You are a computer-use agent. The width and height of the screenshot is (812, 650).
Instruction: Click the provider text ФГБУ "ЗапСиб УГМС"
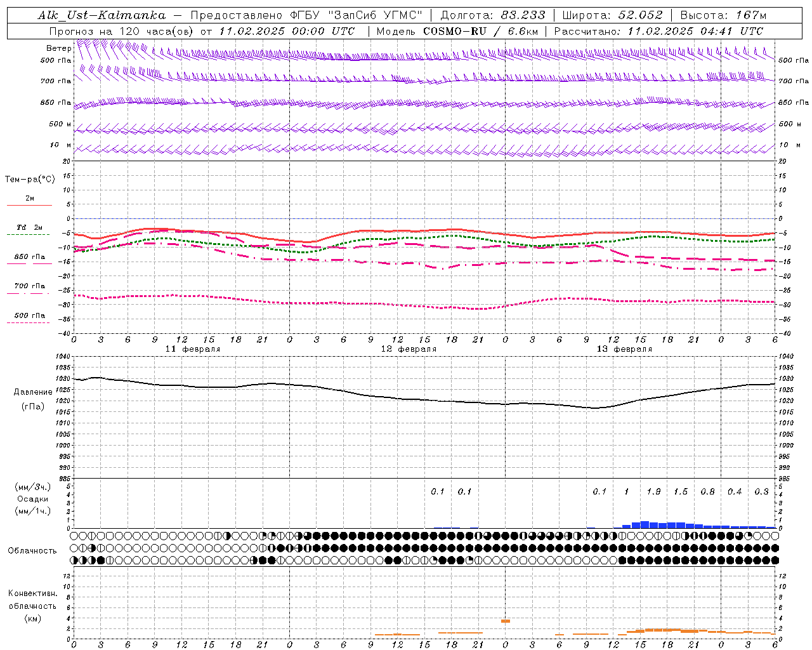(356, 15)
